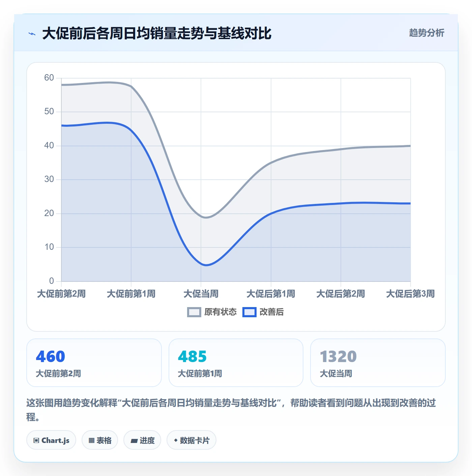Click the bar icon in the 进度 tag
The width and height of the screenshot is (472, 476).
click(134, 441)
